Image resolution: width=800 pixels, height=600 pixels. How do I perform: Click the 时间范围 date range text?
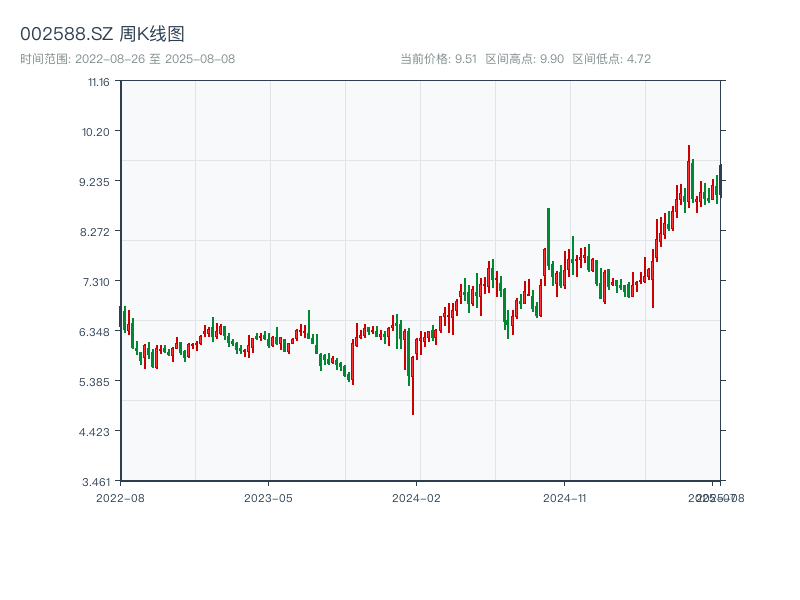click(127, 59)
